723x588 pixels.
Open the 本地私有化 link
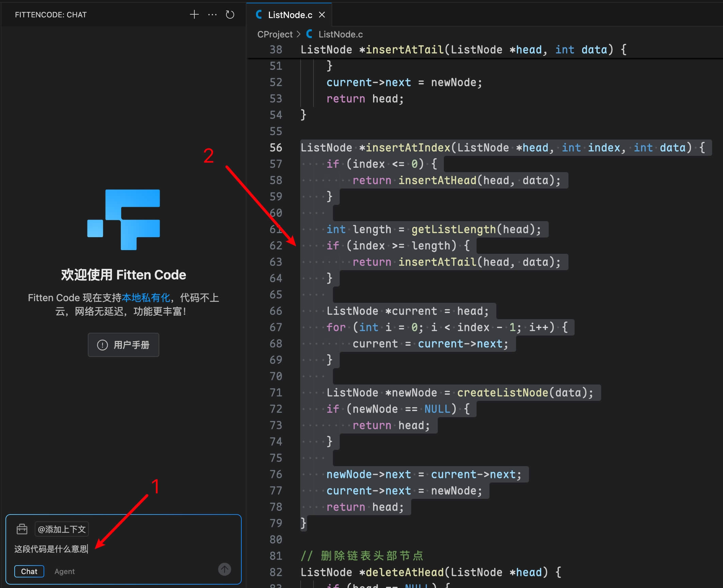146,298
